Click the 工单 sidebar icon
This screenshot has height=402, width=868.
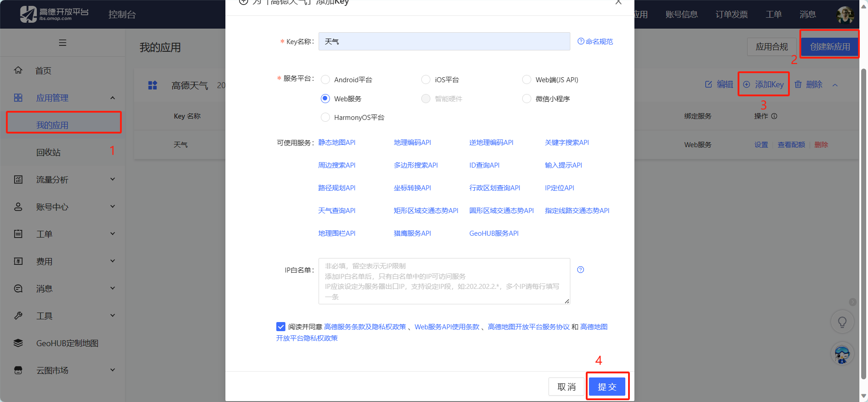(18, 234)
